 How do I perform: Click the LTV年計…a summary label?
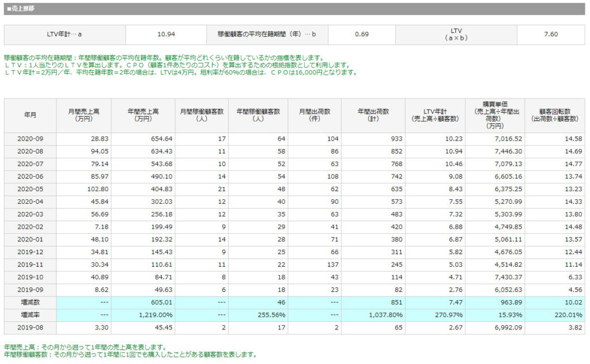click(x=65, y=35)
